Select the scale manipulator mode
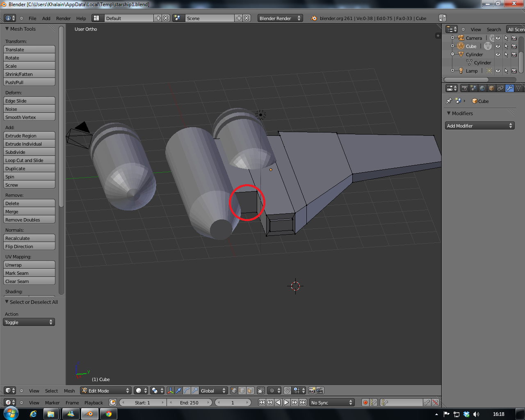This screenshot has height=420, width=525. coord(195,390)
